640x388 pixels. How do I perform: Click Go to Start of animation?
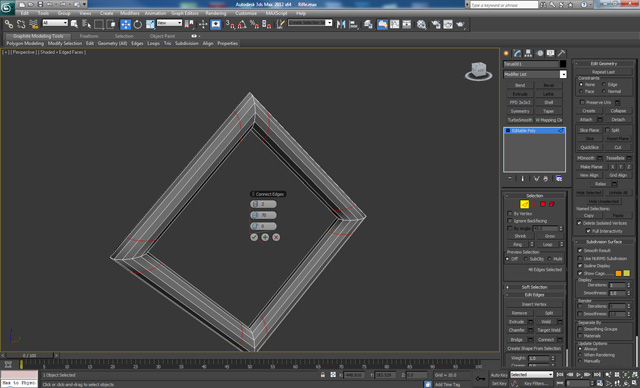[x=560, y=375]
